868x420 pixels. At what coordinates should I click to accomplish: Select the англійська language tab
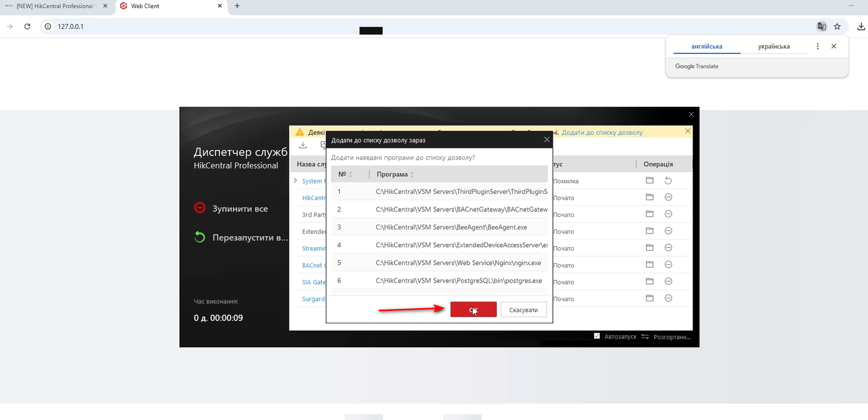(707, 46)
